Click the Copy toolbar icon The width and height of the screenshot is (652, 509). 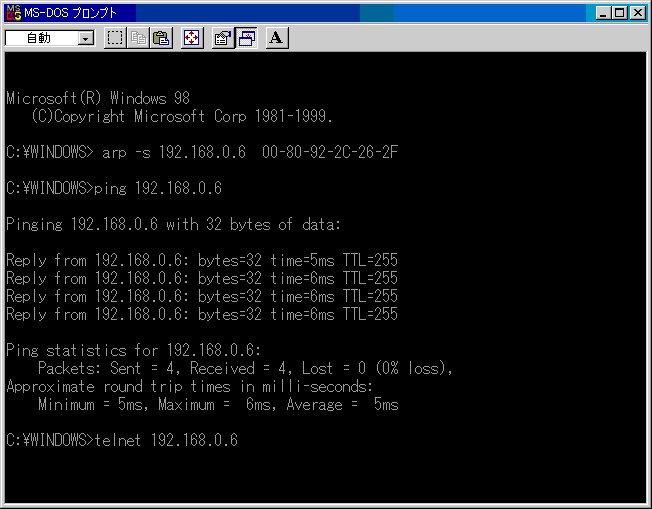138,38
